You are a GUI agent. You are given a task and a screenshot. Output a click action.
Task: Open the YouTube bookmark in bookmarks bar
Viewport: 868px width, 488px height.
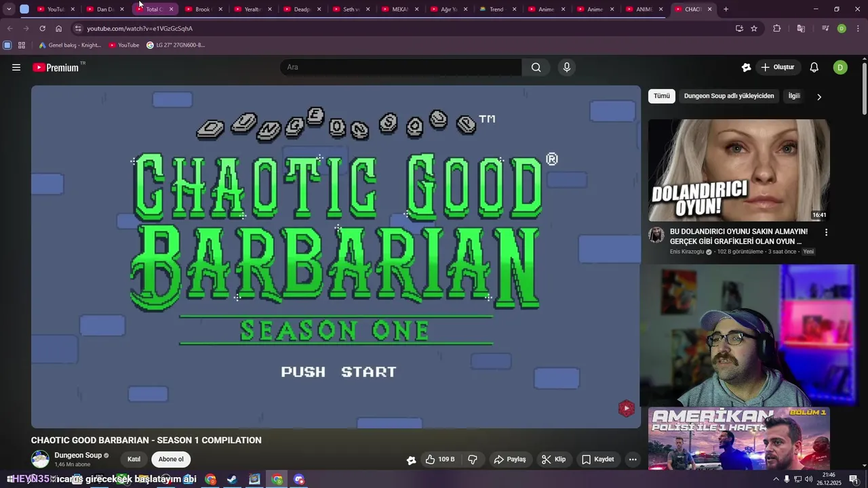[124, 45]
